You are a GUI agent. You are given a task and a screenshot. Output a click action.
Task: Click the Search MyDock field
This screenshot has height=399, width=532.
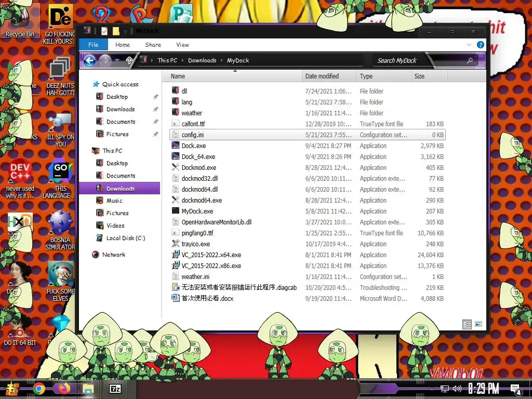point(421,61)
